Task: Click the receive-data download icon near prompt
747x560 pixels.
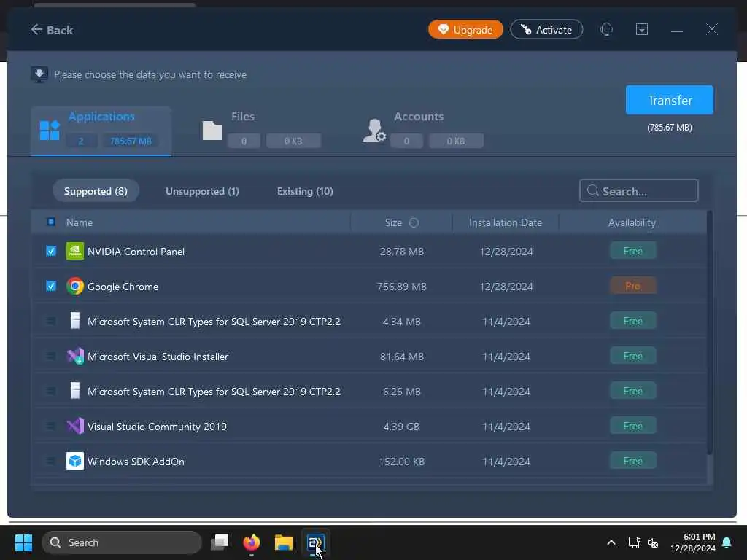Action: click(39, 74)
